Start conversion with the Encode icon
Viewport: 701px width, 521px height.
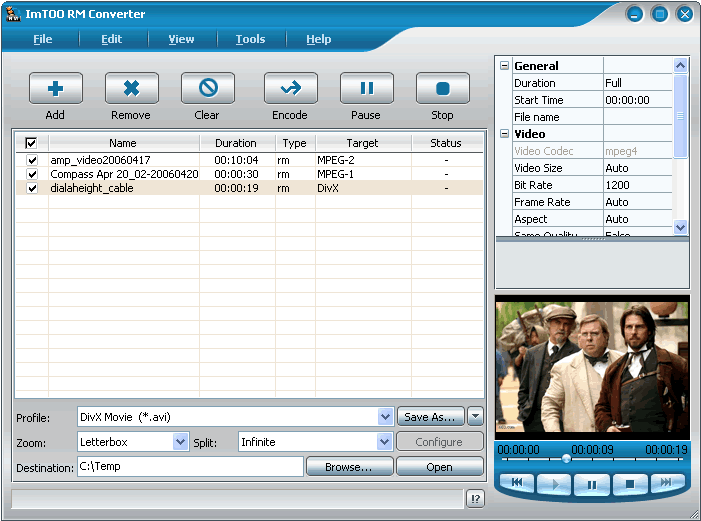pos(290,89)
